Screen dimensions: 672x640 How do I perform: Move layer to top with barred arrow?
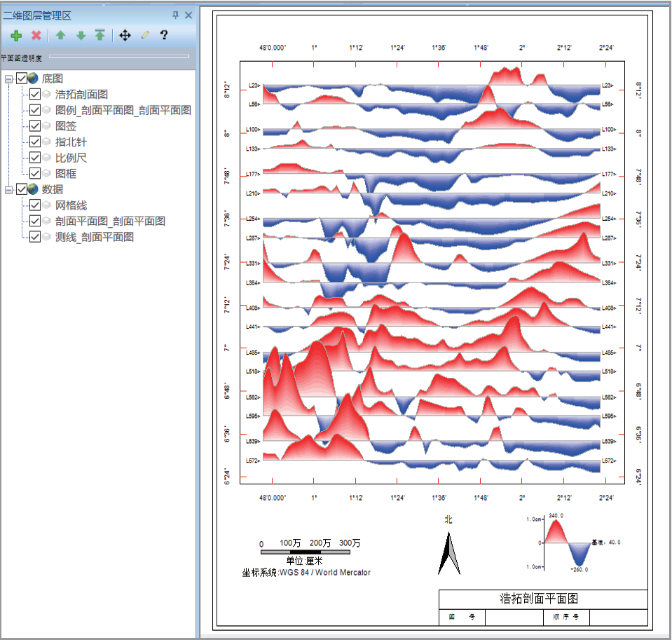[100, 35]
